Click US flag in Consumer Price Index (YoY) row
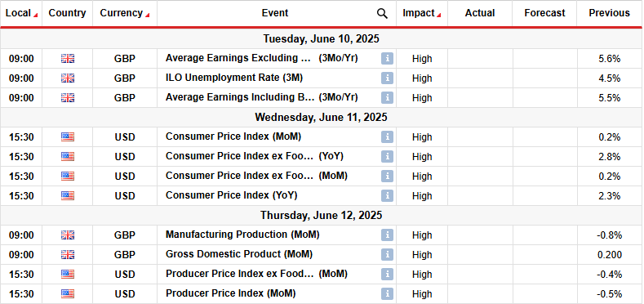The image size is (644, 304). (68, 196)
